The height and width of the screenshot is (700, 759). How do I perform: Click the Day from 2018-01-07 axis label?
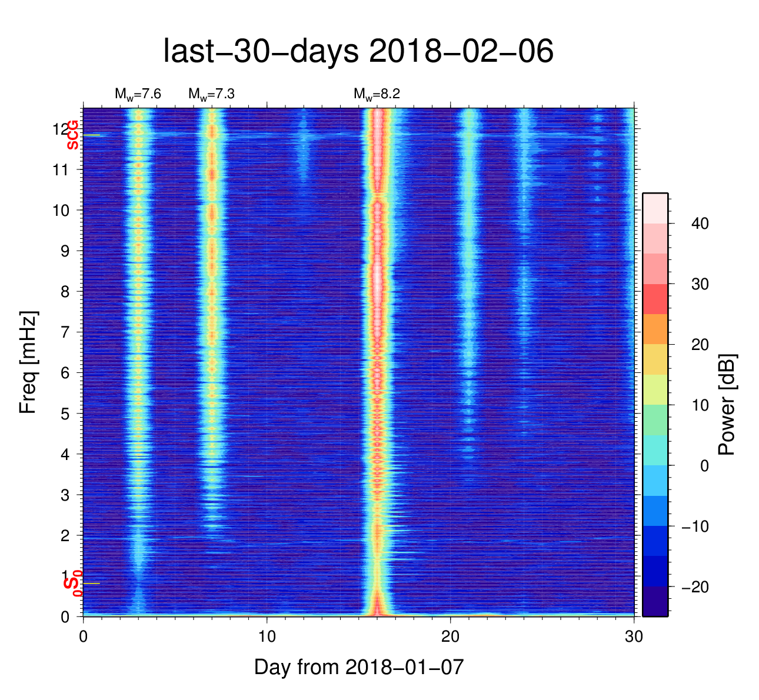tap(359, 667)
